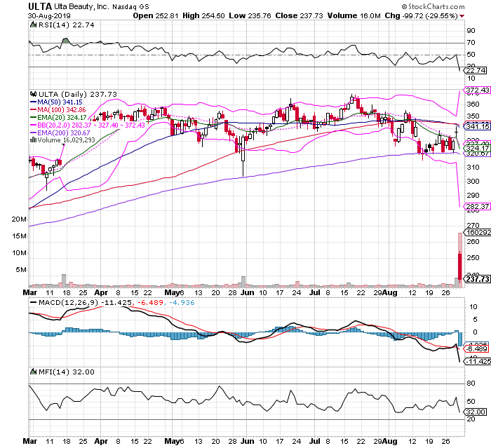
Task: Click the 30-Aug-2019 date
Action: (49, 15)
